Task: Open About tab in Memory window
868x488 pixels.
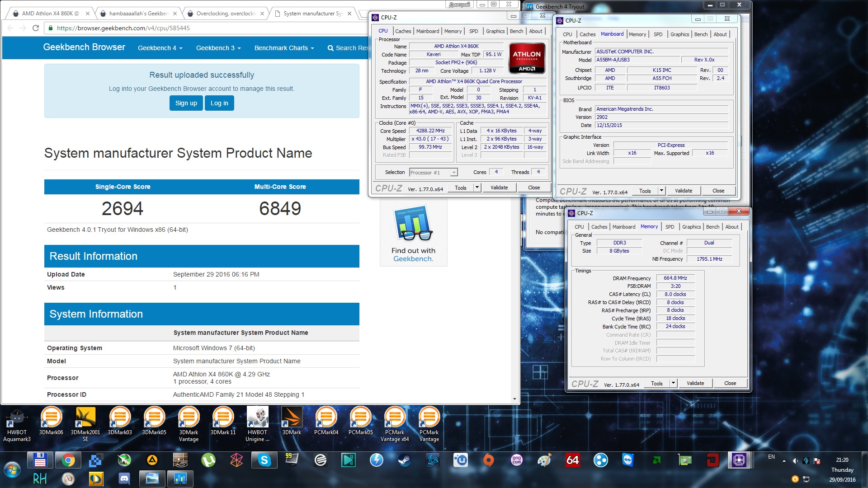Action: click(732, 227)
